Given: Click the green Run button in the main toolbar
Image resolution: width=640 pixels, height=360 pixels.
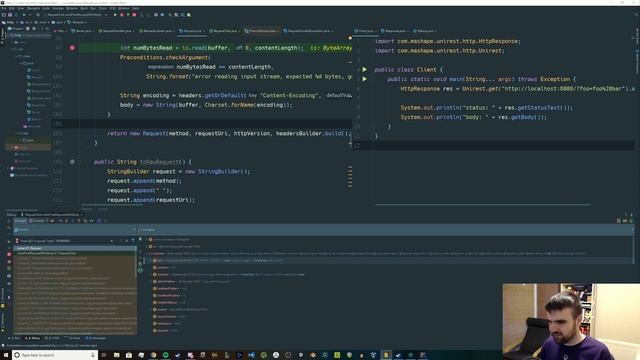Looking at the screenshot, I should click(115, 15).
